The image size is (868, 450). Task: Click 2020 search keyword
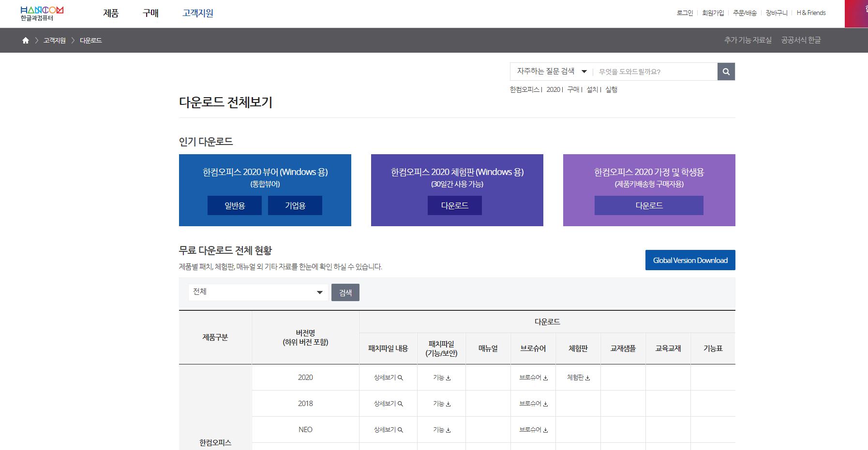[x=553, y=89]
